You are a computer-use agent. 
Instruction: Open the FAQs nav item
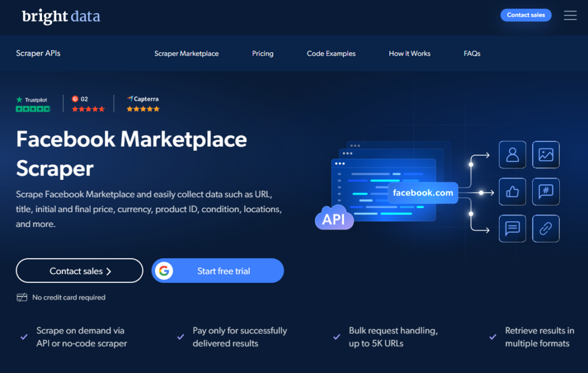[472, 53]
